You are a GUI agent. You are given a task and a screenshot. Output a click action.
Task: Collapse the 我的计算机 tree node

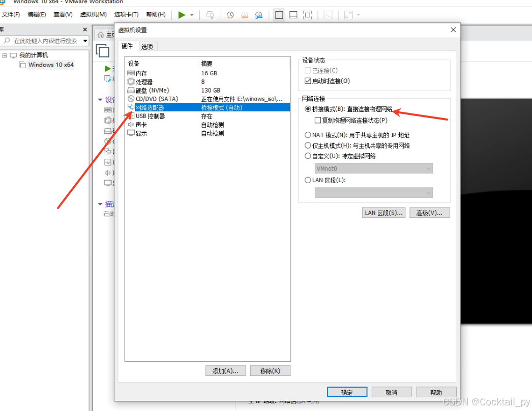[5, 55]
